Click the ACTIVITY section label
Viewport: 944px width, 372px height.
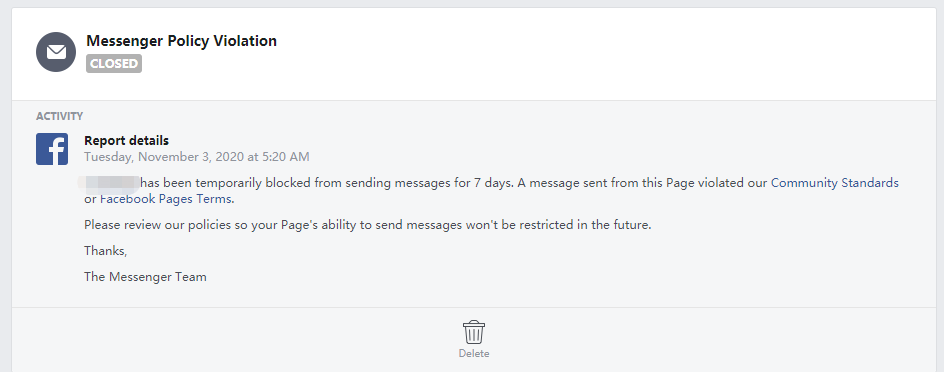[x=59, y=116]
